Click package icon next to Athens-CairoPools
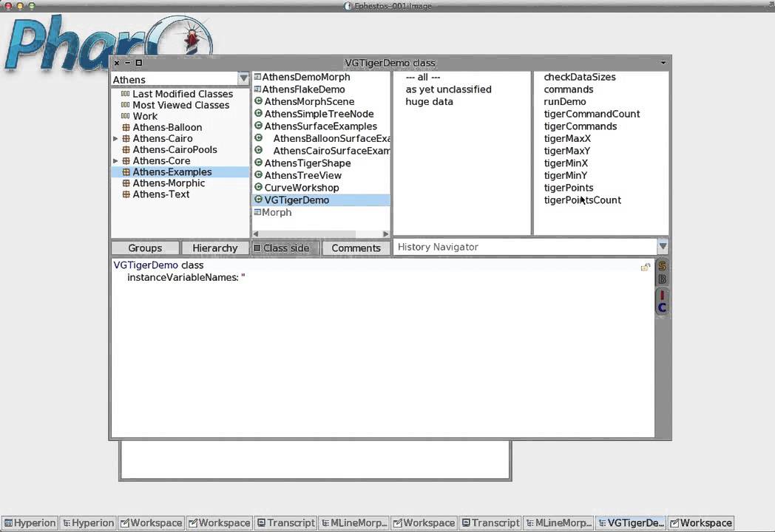 tap(126, 150)
